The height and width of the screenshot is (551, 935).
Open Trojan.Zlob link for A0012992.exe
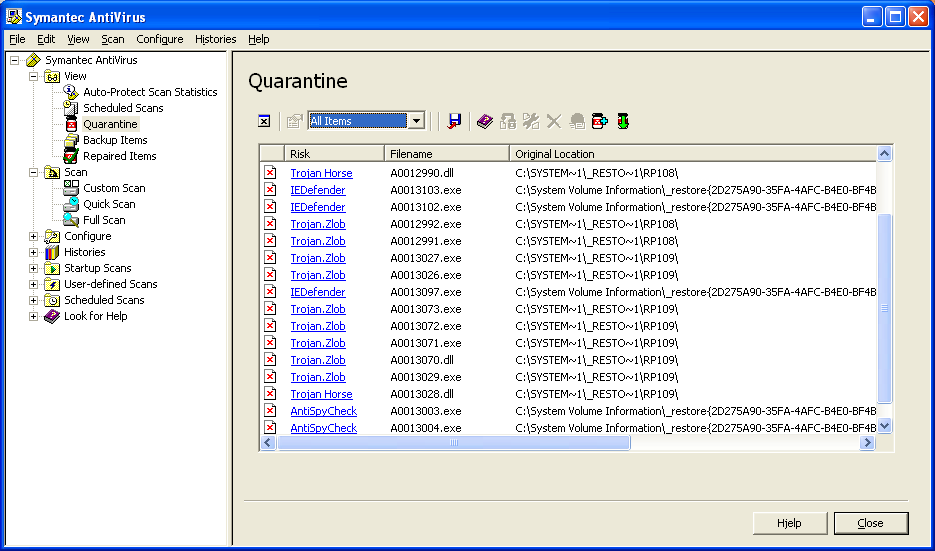[318, 224]
